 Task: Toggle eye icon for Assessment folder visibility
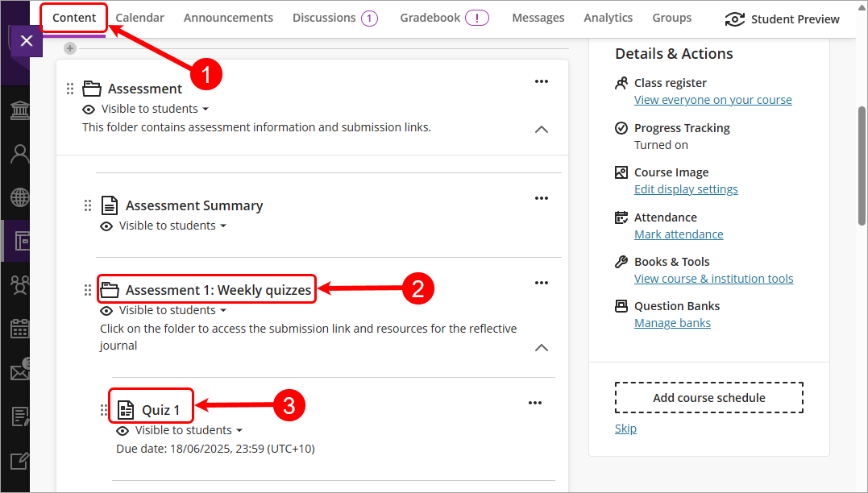(x=89, y=110)
